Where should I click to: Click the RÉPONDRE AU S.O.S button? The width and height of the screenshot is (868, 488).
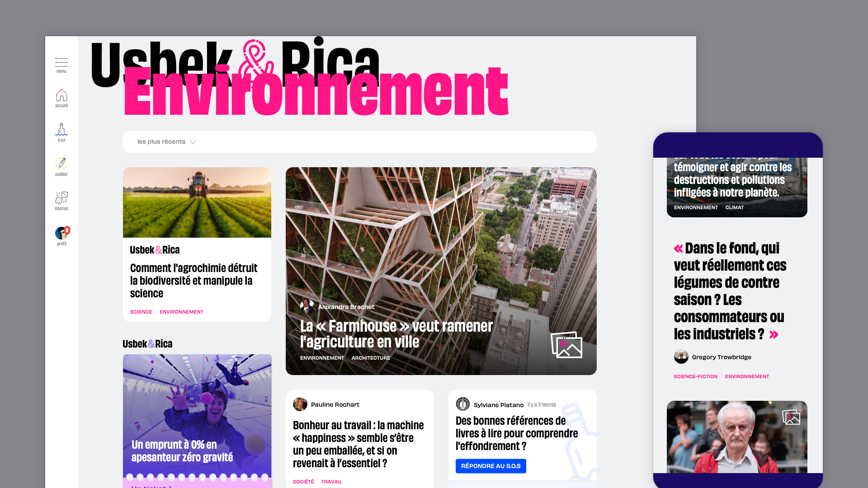491,466
